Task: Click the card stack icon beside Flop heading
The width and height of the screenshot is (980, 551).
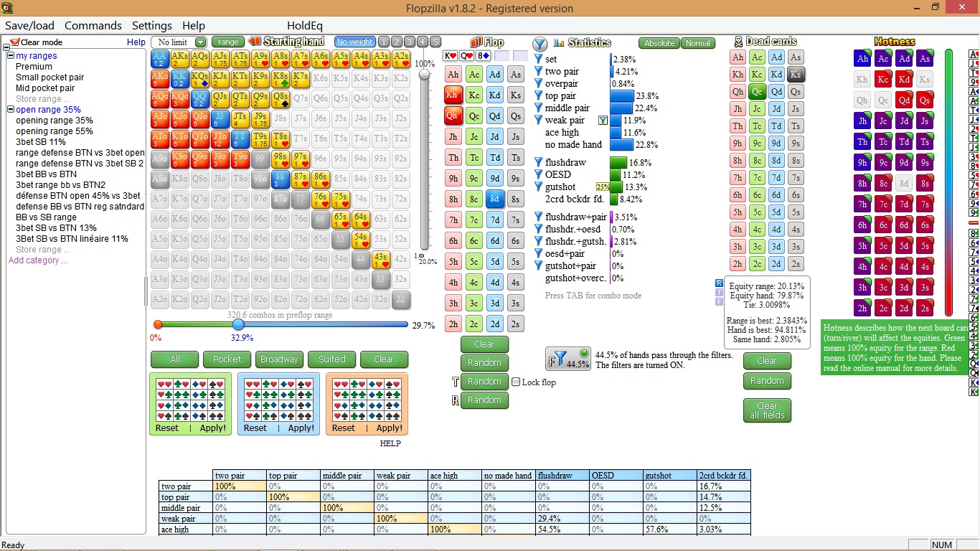Action: click(x=476, y=42)
